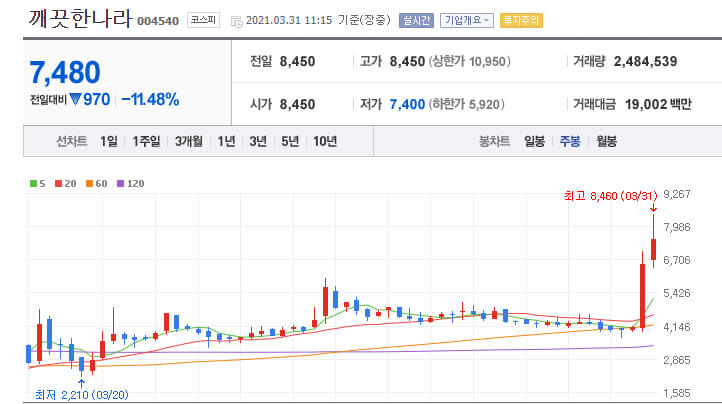Viewport: 722px width, 404px height.
Task: Click the 최저 2,210 (03/20) chart marker
Action: click(82, 394)
